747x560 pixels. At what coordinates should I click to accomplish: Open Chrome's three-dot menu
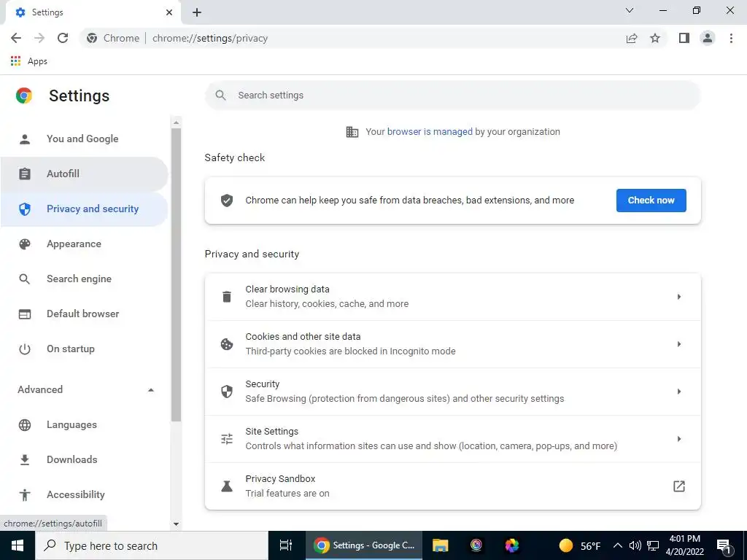point(731,38)
